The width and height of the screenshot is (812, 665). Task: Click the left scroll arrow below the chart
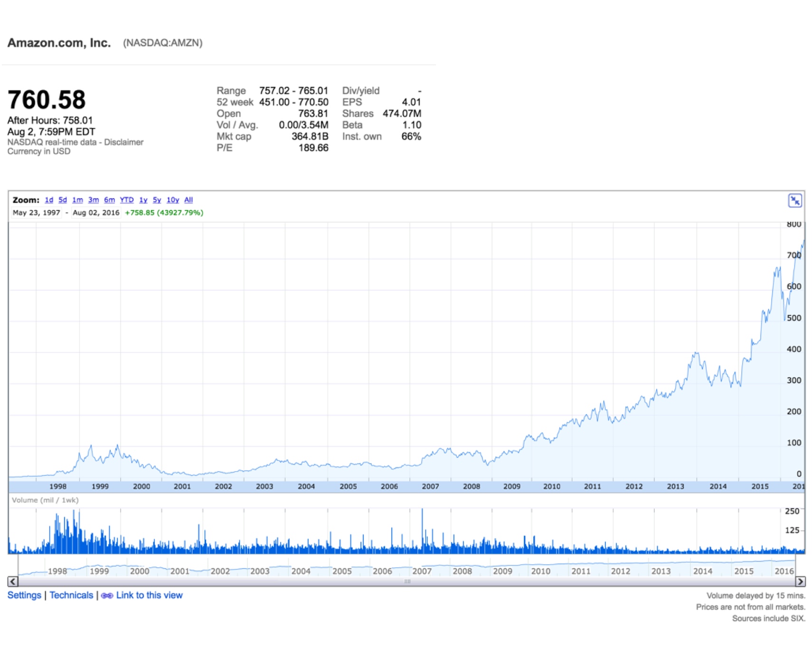coord(13,581)
